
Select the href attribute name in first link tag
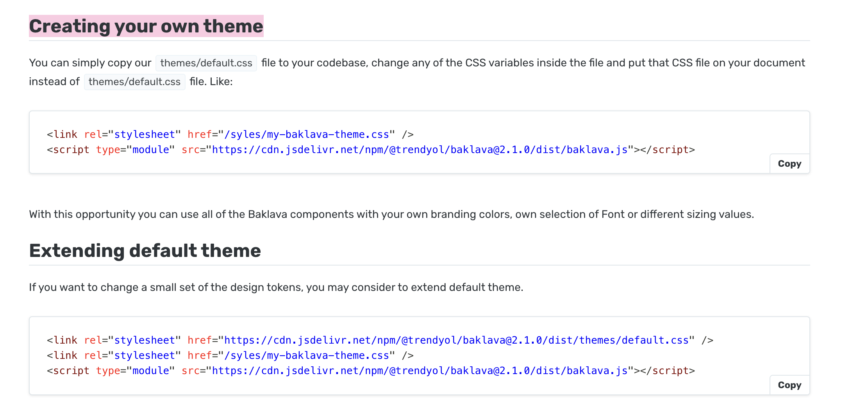[199, 134]
